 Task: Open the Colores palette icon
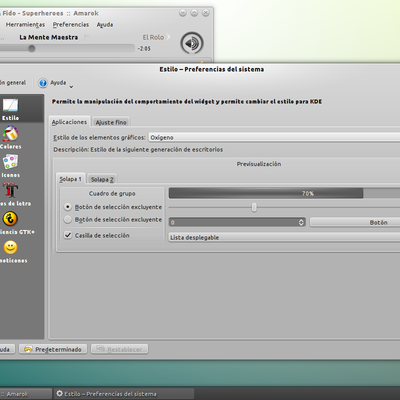click(x=11, y=134)
